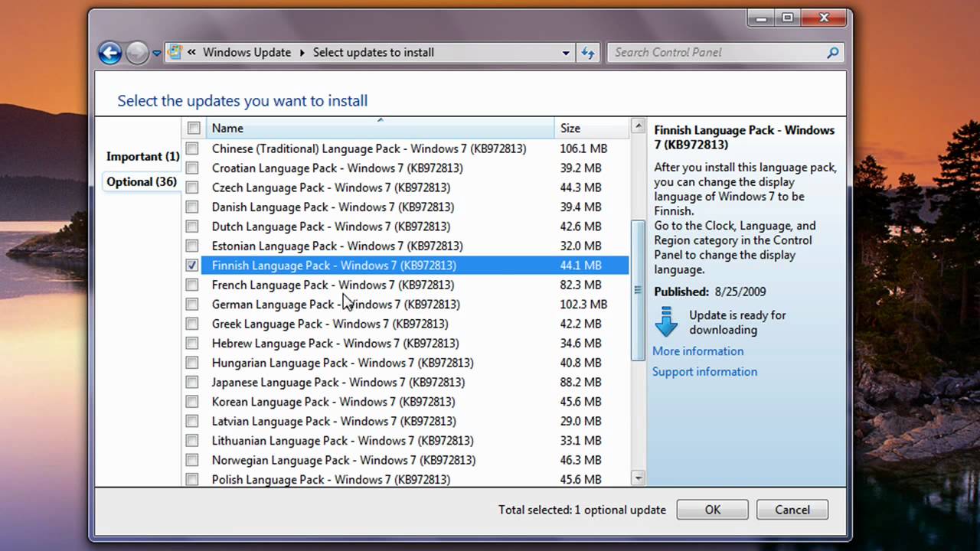Screen dimensions: 980x551
Task: Select the Latvian Language Pack row text
Action: (x=334, y=421)
